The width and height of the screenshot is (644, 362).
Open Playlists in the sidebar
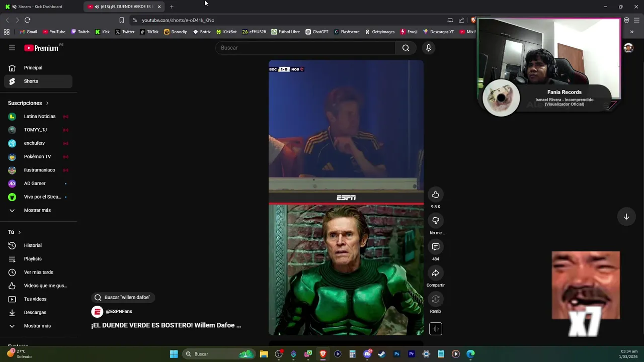tap(38, 259)
